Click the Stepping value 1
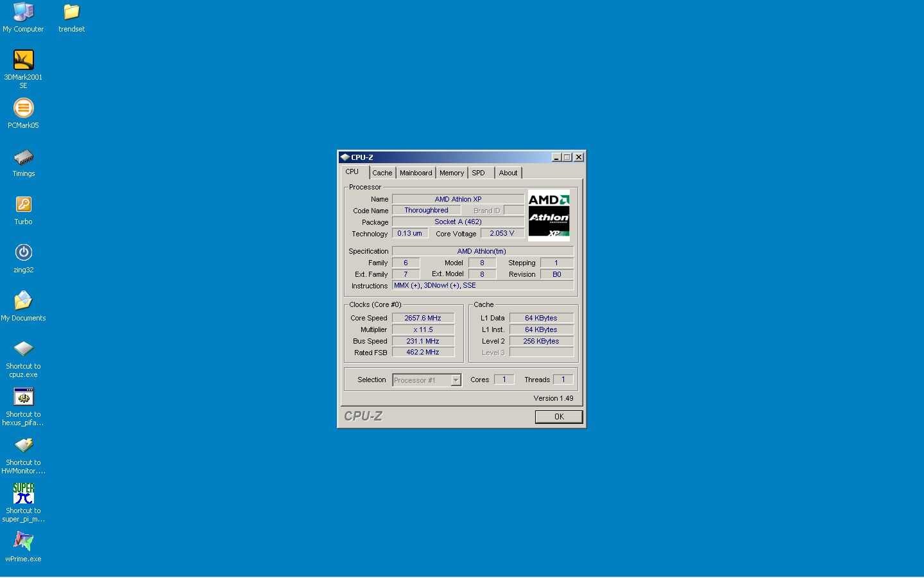The width and height of the screenshot is (924, 578). [x=557, y=263]
